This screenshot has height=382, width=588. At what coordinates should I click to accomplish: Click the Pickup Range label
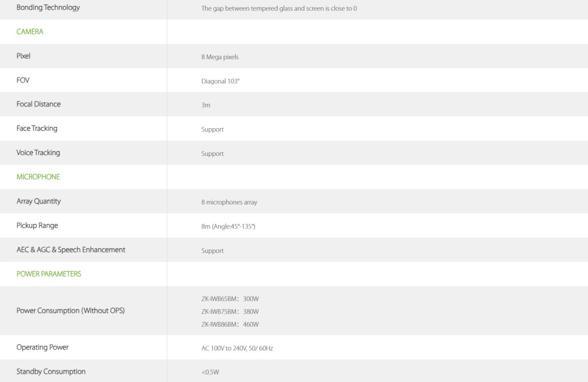[x=37, y=226]
